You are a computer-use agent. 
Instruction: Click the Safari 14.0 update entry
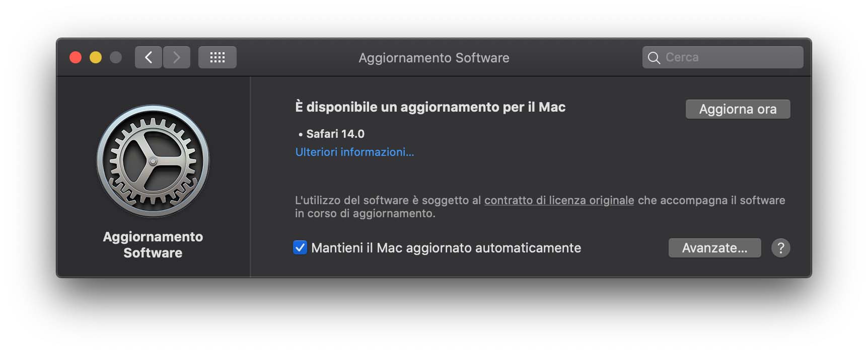coord(335,134)
